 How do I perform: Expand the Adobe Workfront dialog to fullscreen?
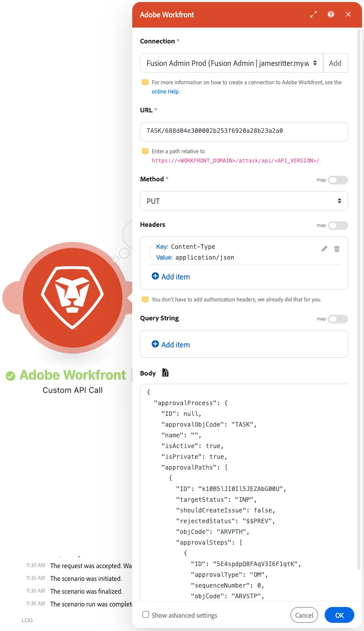coord(313,15)
